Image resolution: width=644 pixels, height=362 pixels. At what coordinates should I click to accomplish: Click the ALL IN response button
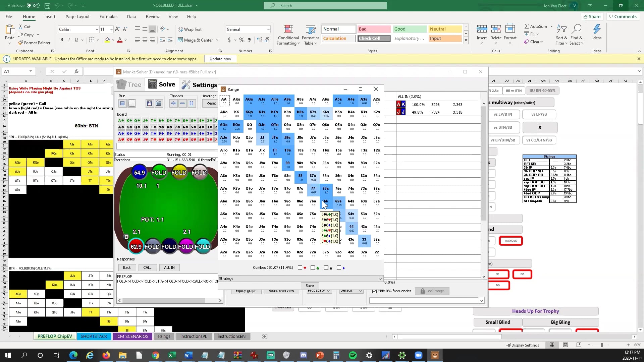pos(169,267)
